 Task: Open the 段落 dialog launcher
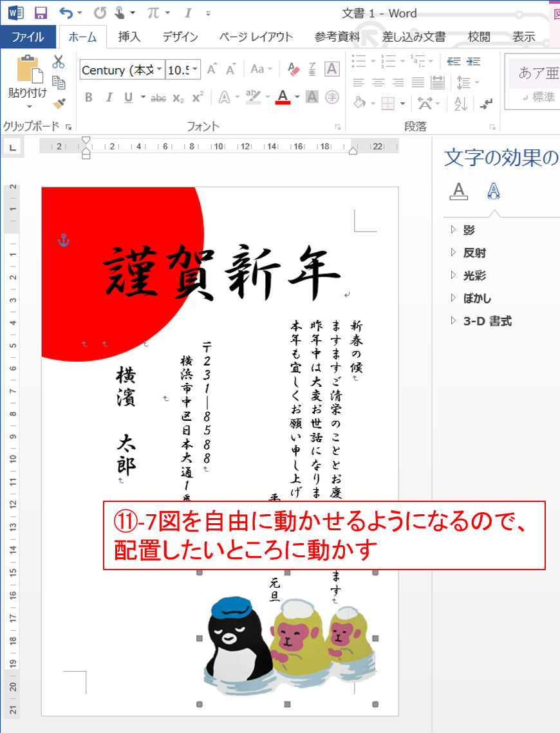[x=492, y=127]
